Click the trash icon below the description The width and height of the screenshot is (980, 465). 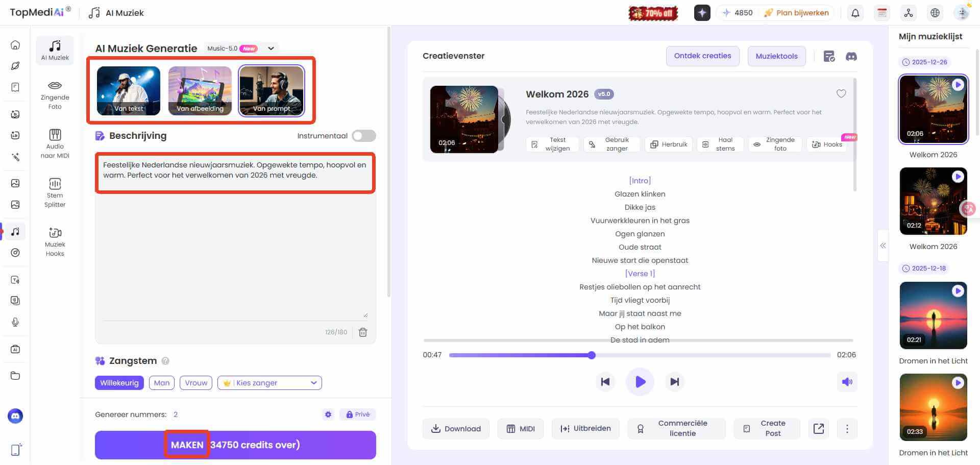[363, 332]
